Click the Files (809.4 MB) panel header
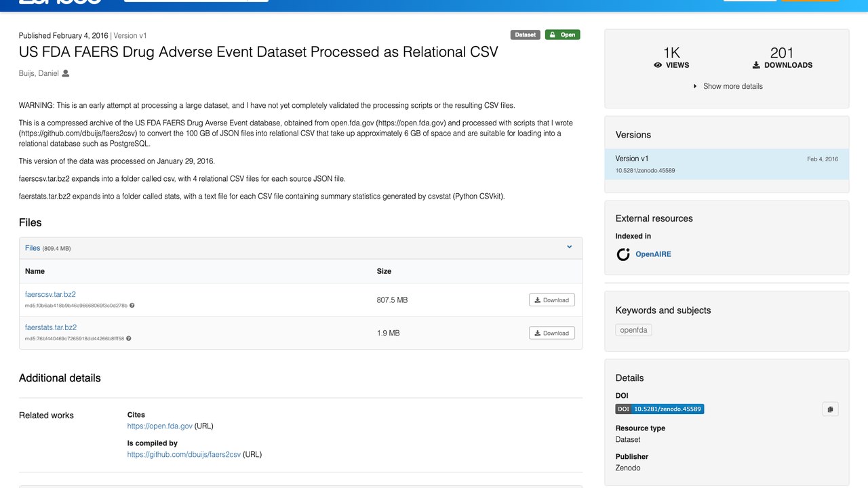 point(300,248)
